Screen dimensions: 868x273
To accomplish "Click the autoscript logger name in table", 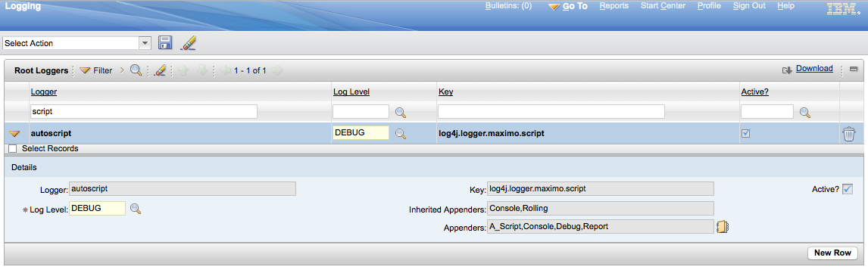I will (51, 133).
